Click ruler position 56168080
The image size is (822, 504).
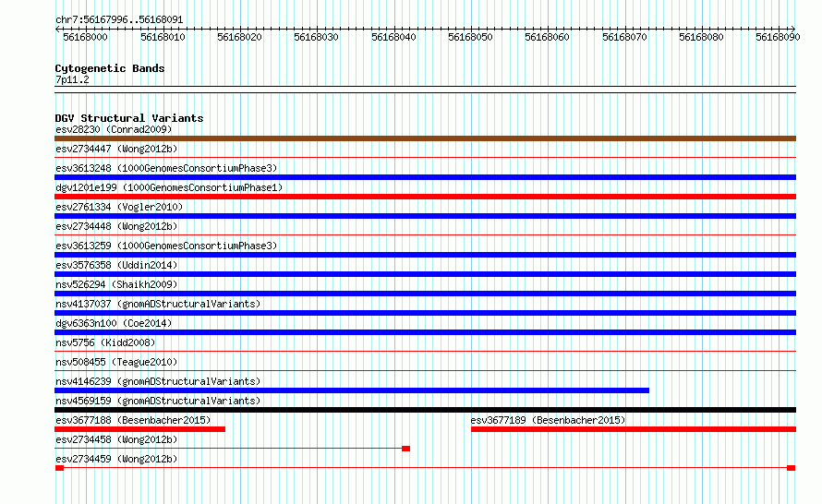tap(701, 37)
